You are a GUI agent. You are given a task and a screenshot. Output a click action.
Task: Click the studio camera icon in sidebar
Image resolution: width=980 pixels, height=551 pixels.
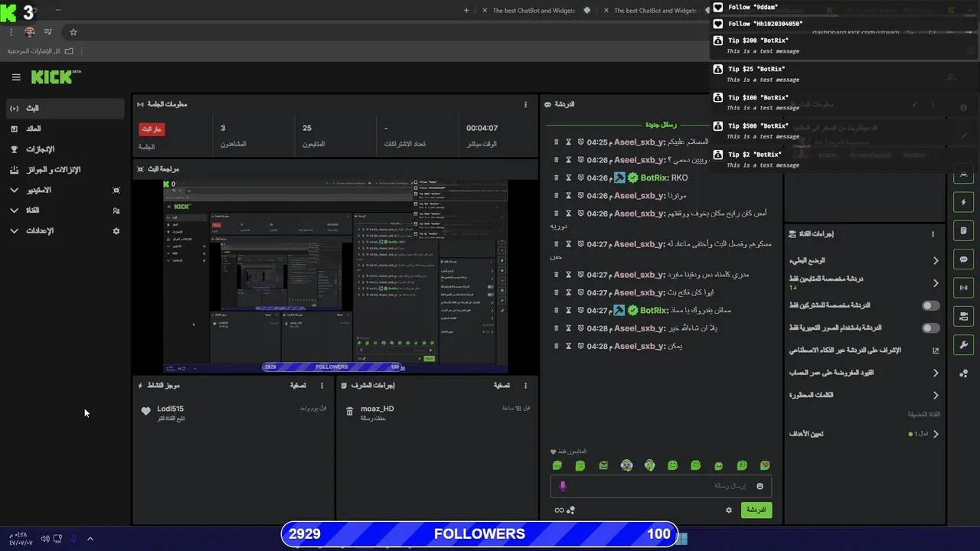[x=116, y=190]
